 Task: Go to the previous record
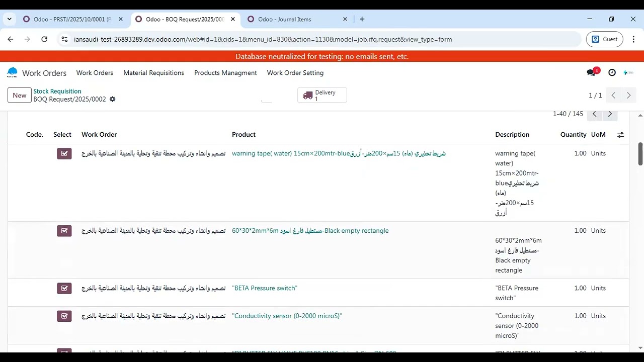point(613,95)
